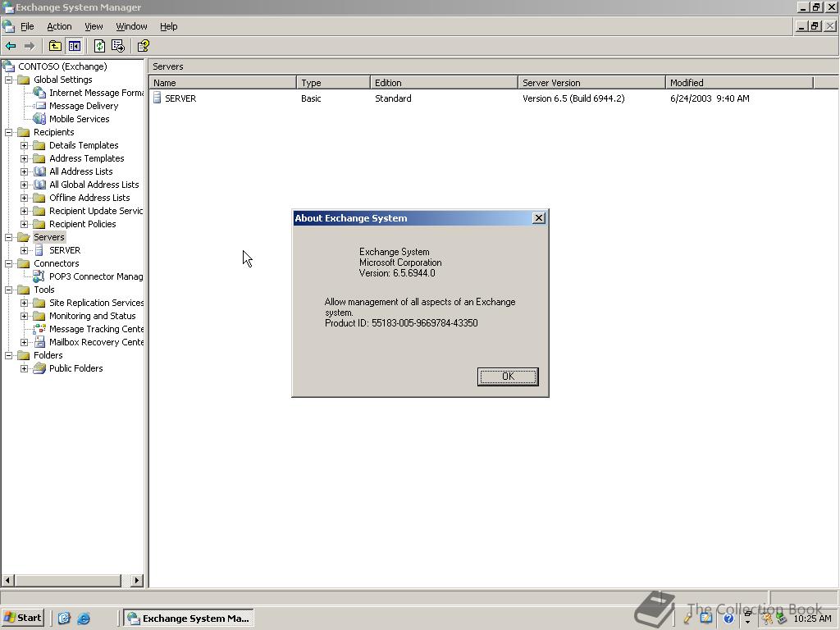
Task: Click the 10:25 AM taskbar clock
Action: point(812,619)
